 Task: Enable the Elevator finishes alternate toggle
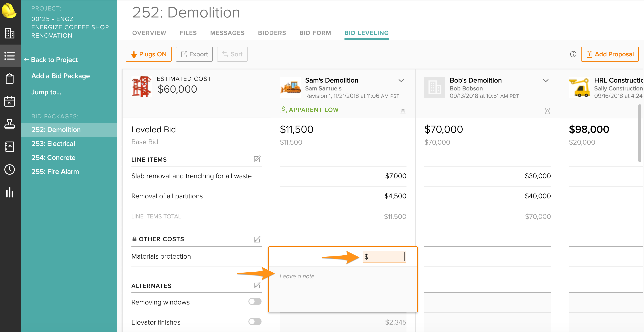pyautogui.click(x=255, y=322)
